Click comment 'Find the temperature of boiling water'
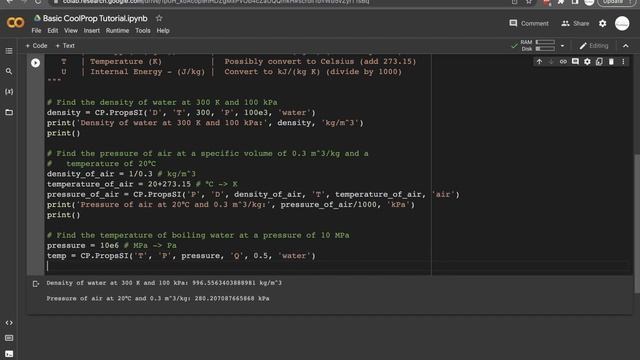This screenshot has width=640, height=360. [198, 235]
